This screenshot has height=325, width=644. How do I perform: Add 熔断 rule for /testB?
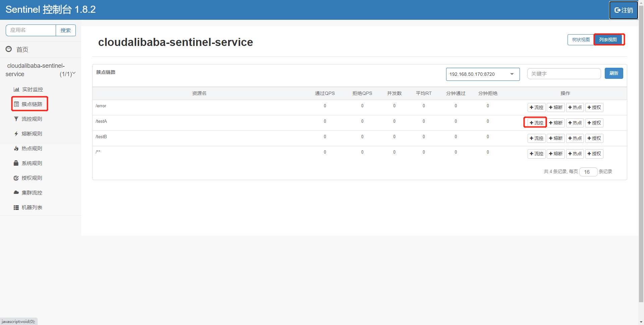[556, 138]
